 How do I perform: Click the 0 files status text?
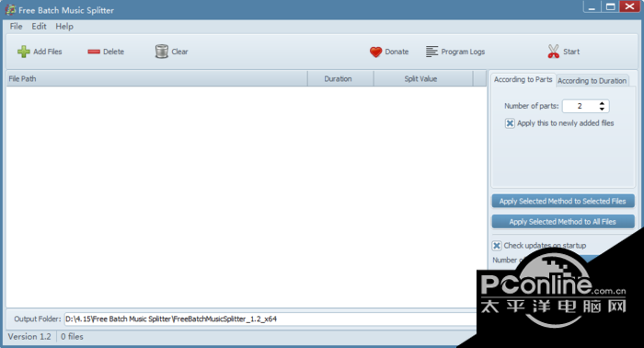72,337
